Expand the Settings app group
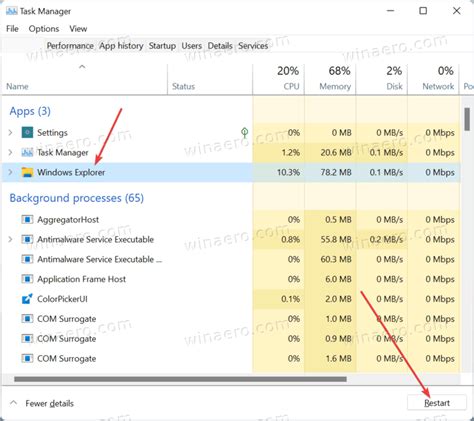This screenshot has width=474, height=421. 10,133
